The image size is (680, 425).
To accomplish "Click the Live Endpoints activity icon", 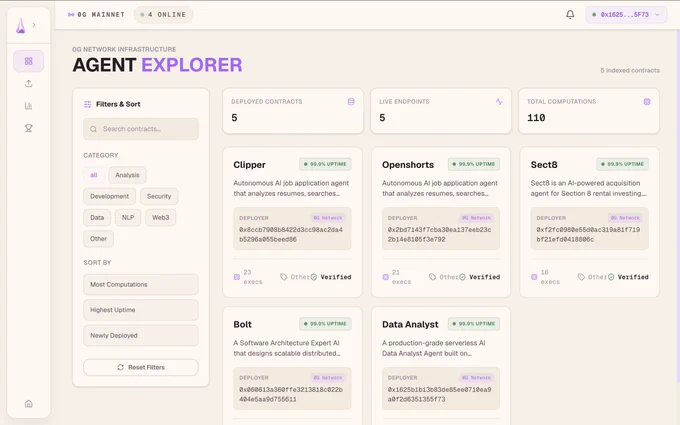I will [499, 102].
